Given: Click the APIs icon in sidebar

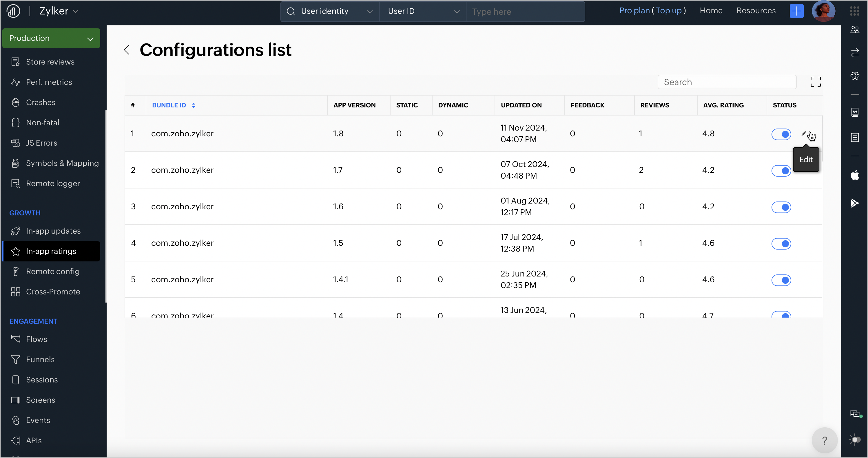Looking at the screenshot, I should tap(16, 441).
